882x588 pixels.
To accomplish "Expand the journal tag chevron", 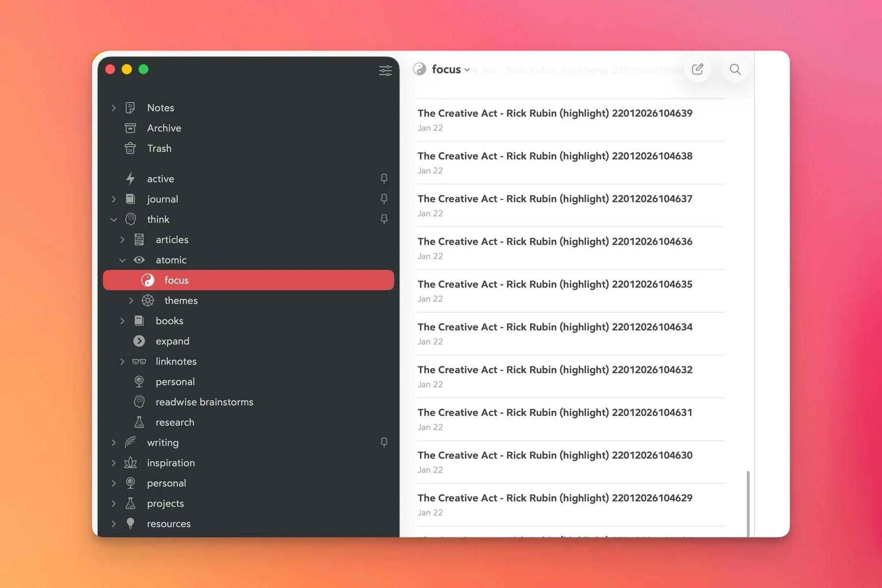I will 114,199.
